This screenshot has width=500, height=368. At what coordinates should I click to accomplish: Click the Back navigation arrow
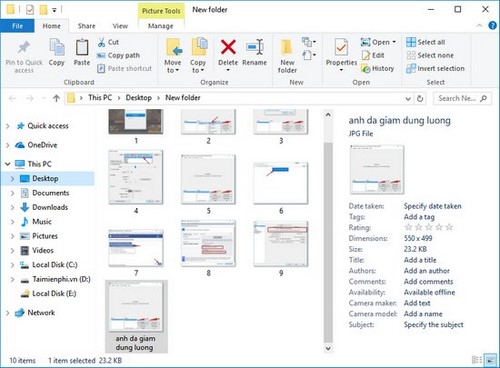pyautogui.click(x=12, y=98)
